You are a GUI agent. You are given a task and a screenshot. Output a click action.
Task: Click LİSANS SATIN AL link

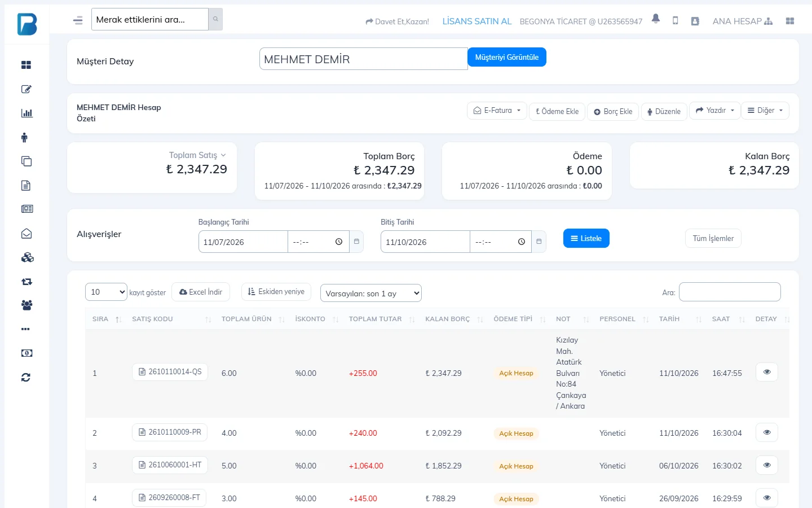[477, 21]
